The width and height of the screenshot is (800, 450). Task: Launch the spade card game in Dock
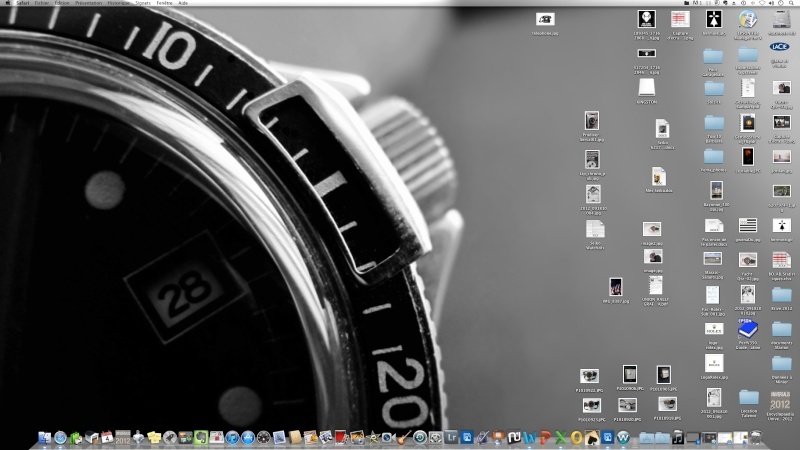pos(592,437)
